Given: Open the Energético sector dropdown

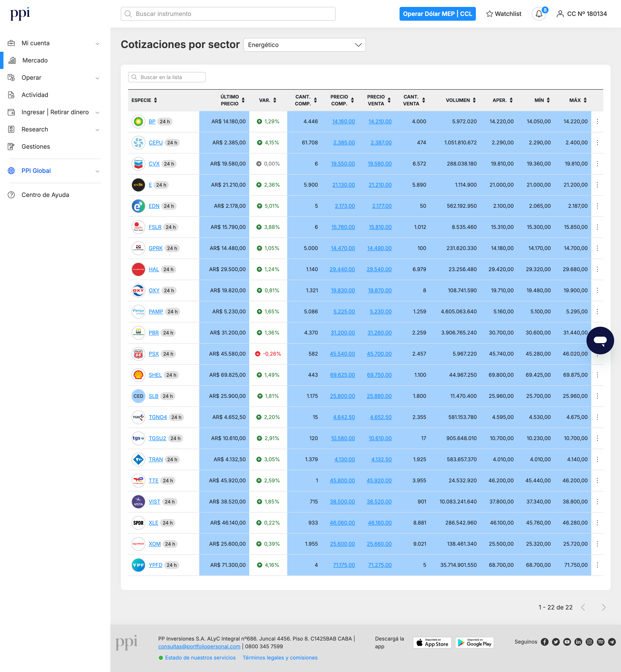Looking at the screenshot, I should click(x=304, y=45).
